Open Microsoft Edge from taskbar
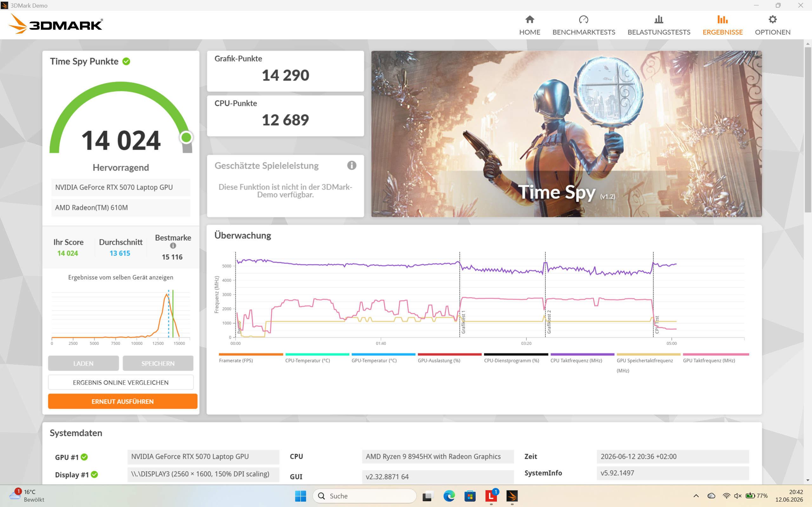This screenshot has height=507, width=812. point(449,496)
